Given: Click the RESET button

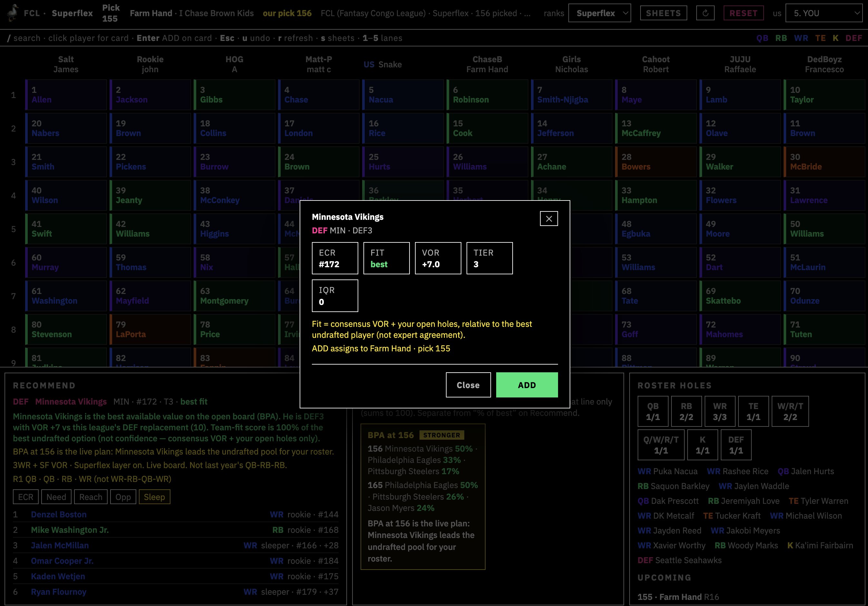Looking at the screenshot, I should (743, 13).
